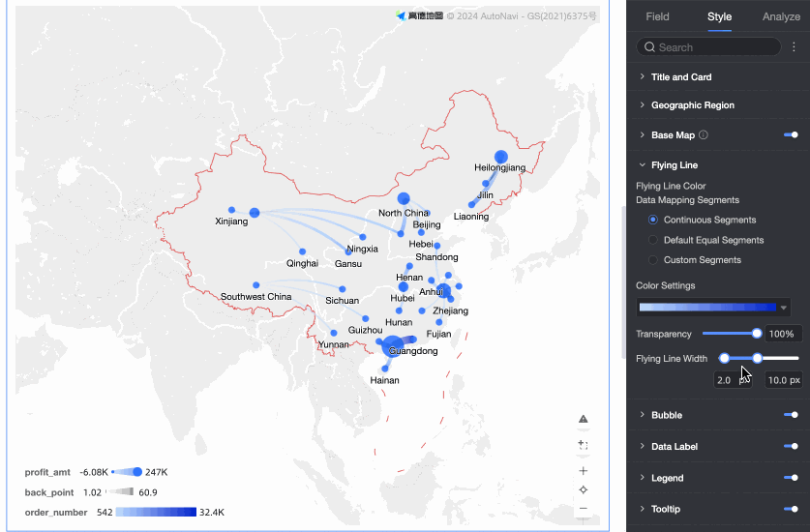Click the Transparency 100% value field
Image resolution: width=810 pixels, height=532 pixels.
(x=783, y=334)
